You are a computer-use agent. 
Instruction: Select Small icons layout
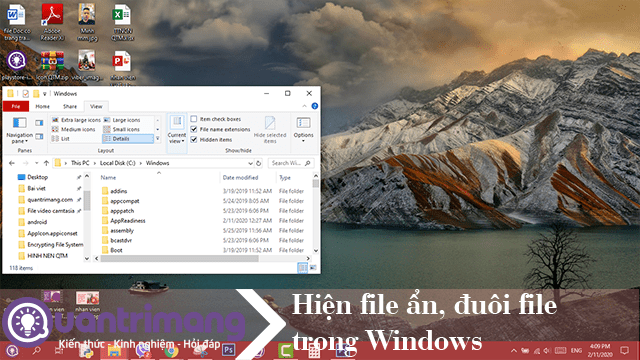click(122, 129)
